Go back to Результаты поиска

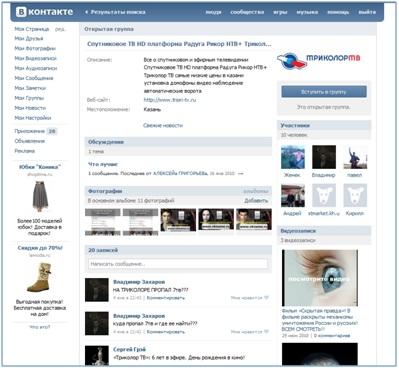pyautogui.click(x=115, y=12)
